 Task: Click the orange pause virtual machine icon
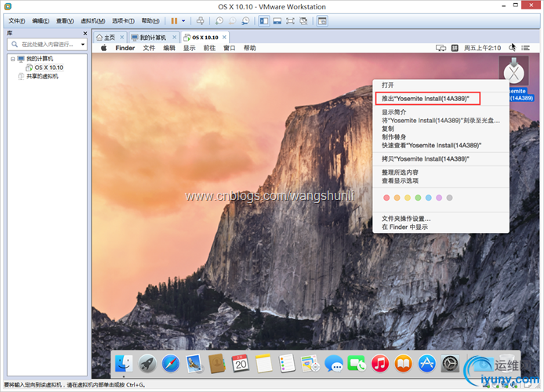click(174, 21)
